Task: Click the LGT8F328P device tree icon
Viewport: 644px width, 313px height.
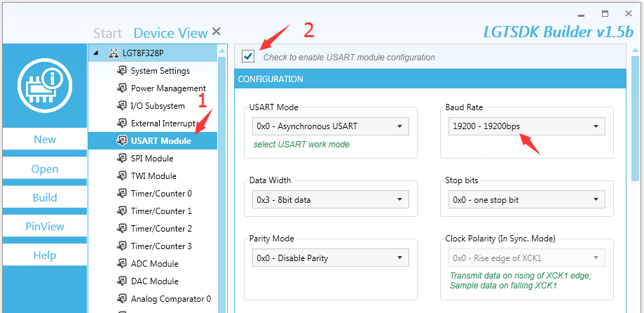Action: [114, 53]
